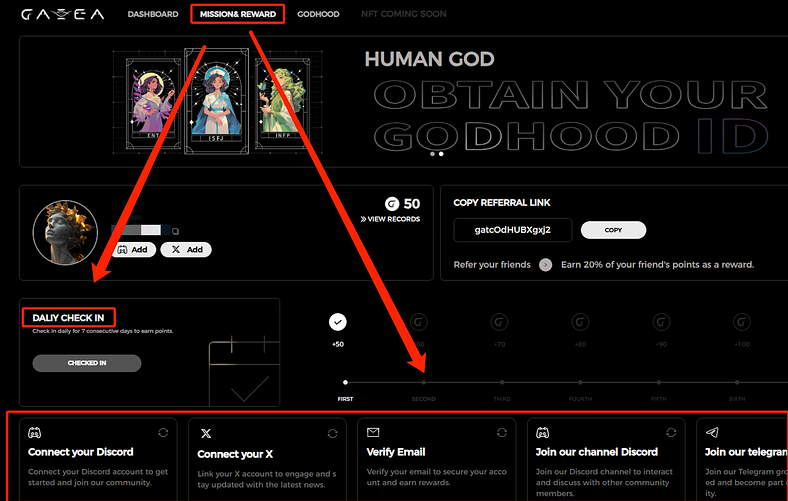Refresh the Verify Email mission
This screenshot has width=788, height=501.
point(502,433)
